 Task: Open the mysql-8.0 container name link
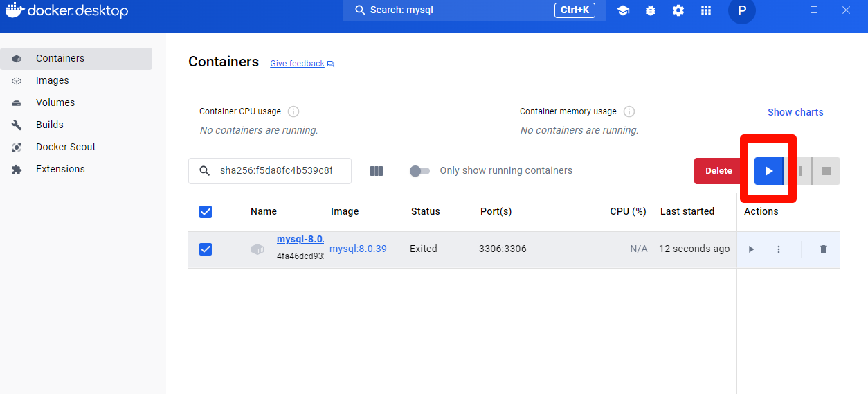point(300,239)
